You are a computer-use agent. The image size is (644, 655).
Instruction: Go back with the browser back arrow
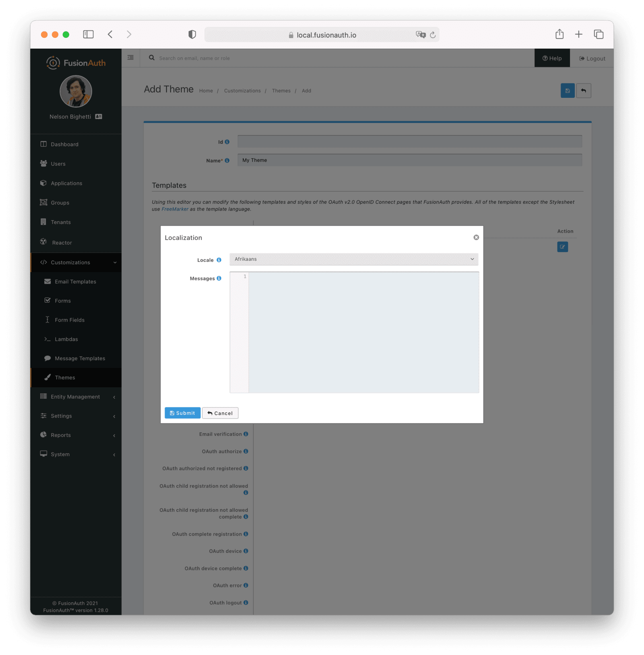coord(110,35)
